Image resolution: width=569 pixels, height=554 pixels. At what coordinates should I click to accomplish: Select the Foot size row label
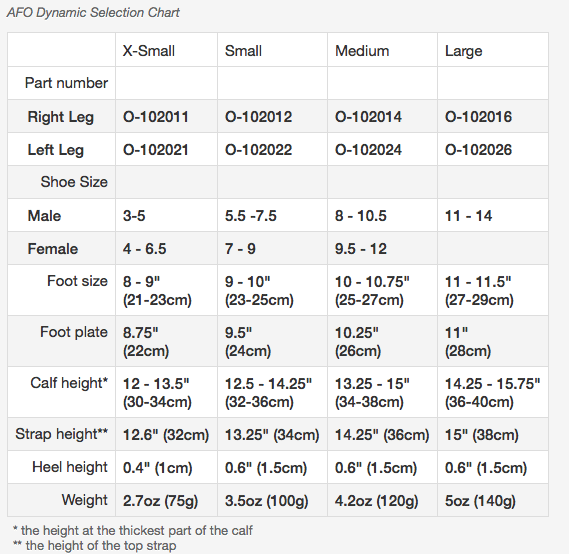(x=77, y=281)
